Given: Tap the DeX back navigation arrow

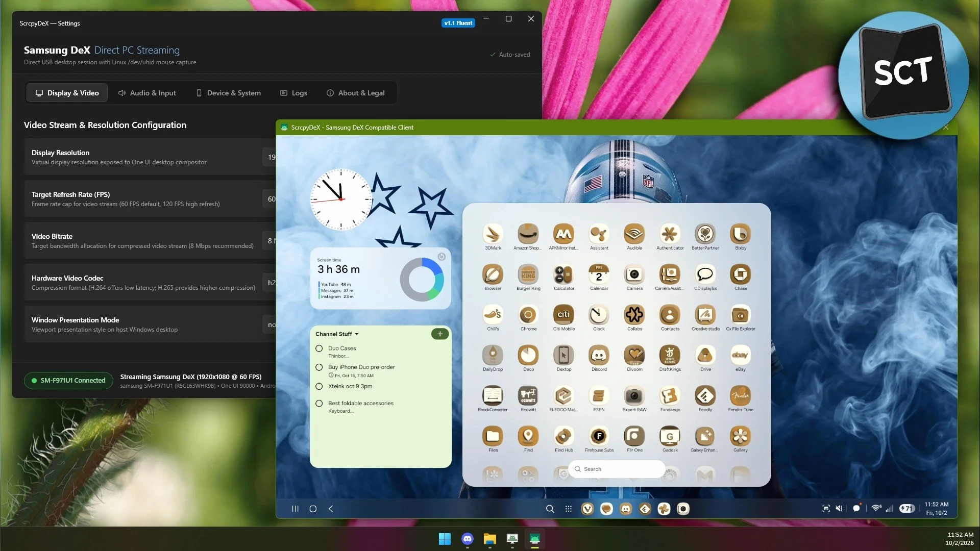Looking at the screenshot, I should click(331, 509).
